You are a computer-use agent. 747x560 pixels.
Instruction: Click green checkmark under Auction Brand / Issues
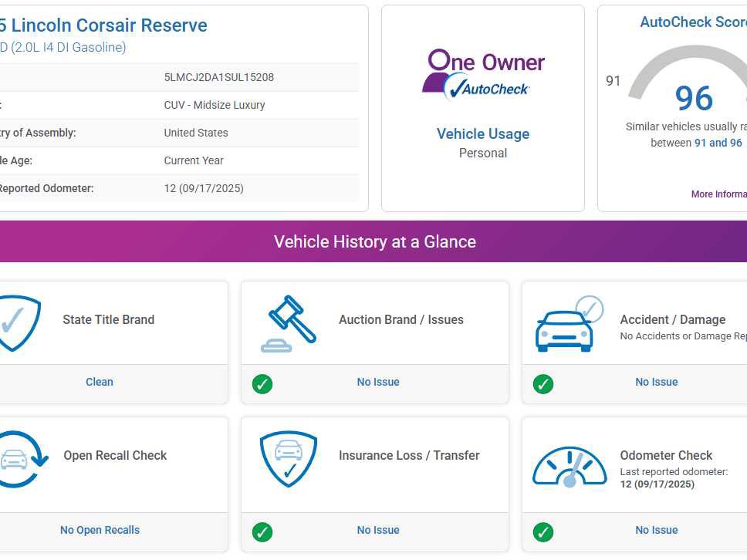pyautogui.click(x=262, y=383)
